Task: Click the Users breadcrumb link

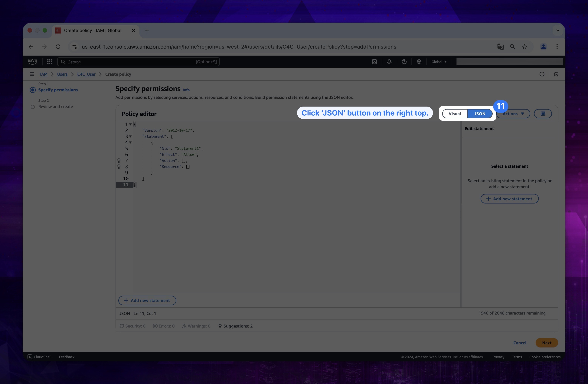Action: (x=62, y=74)
